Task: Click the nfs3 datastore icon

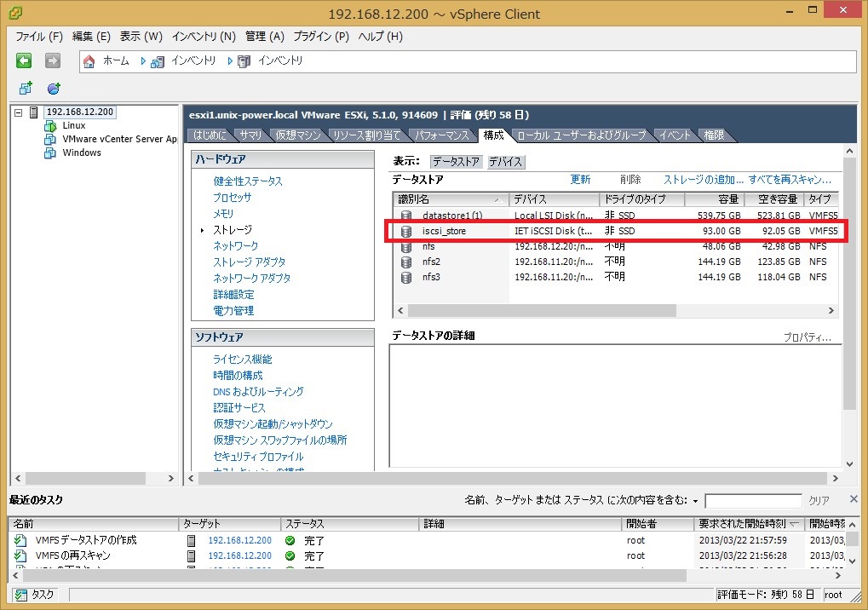Action: 406,278
